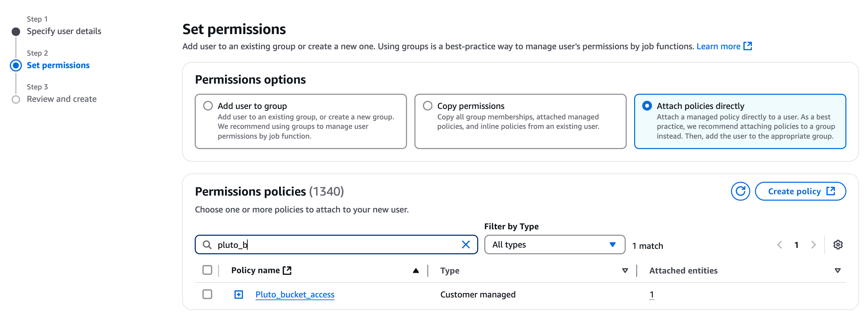Clear the policy search with X icon
The image size is (868, 317).
466,245
